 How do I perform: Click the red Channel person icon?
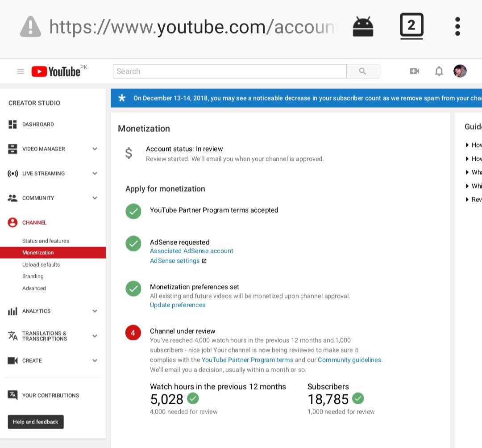coord(12,222)
